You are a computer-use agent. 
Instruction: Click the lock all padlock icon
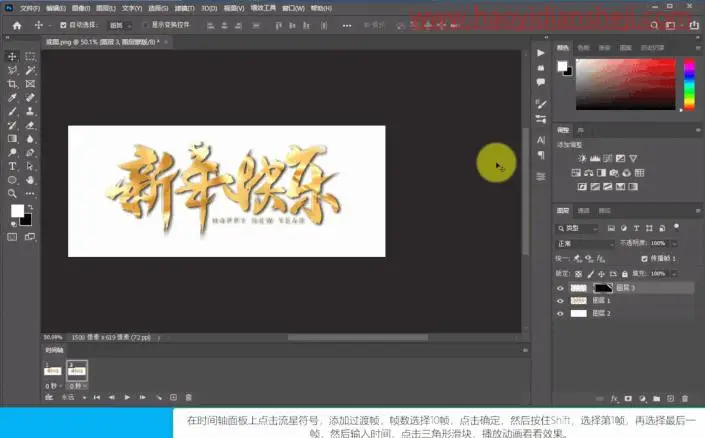coord(625,274)
